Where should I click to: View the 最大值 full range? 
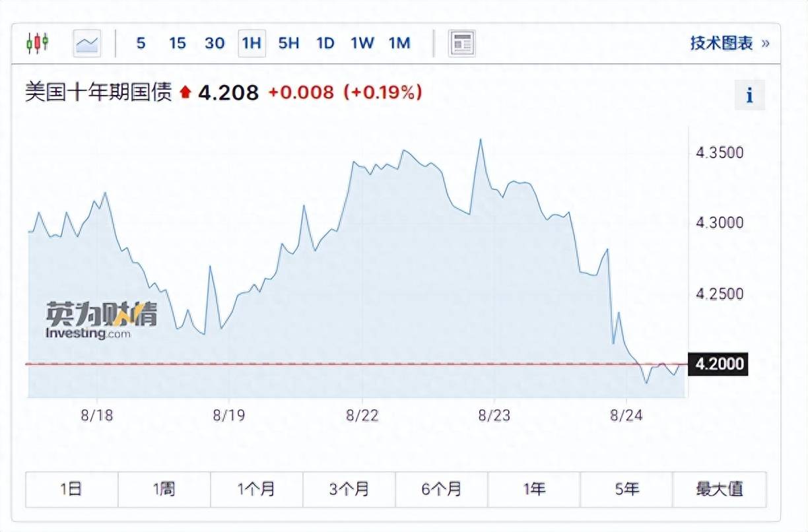click(x=720, y=489)
